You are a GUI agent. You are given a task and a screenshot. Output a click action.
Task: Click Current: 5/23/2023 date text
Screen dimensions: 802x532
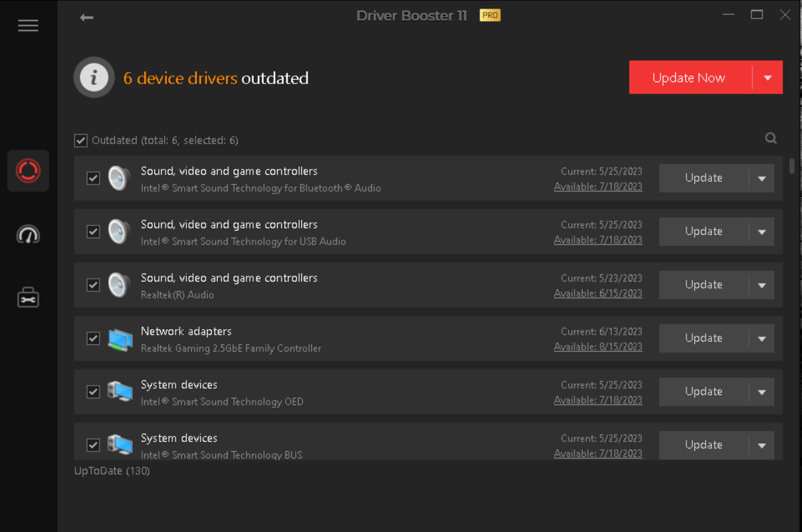pyautogui.click(x=602, y=278)
